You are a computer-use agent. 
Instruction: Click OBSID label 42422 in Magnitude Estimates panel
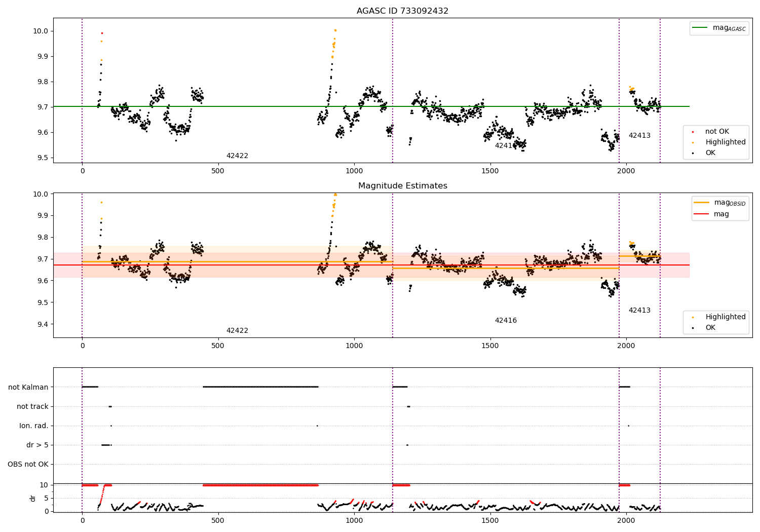click(237, 331)
